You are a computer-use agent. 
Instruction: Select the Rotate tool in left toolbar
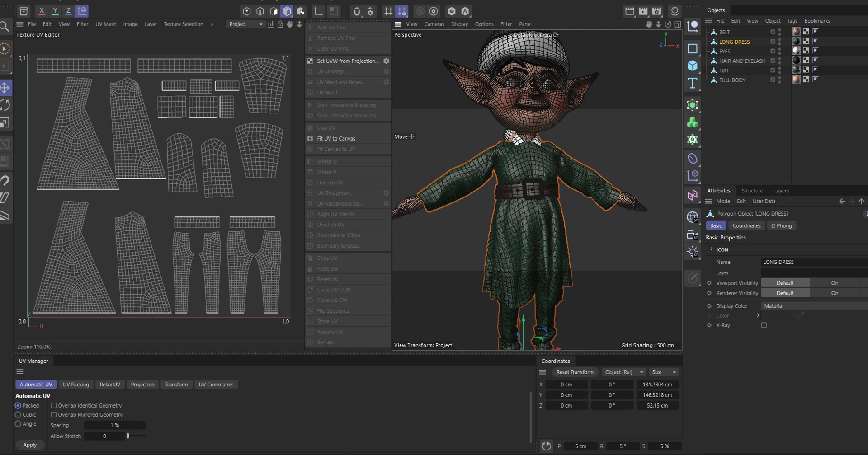coord(5,105)
